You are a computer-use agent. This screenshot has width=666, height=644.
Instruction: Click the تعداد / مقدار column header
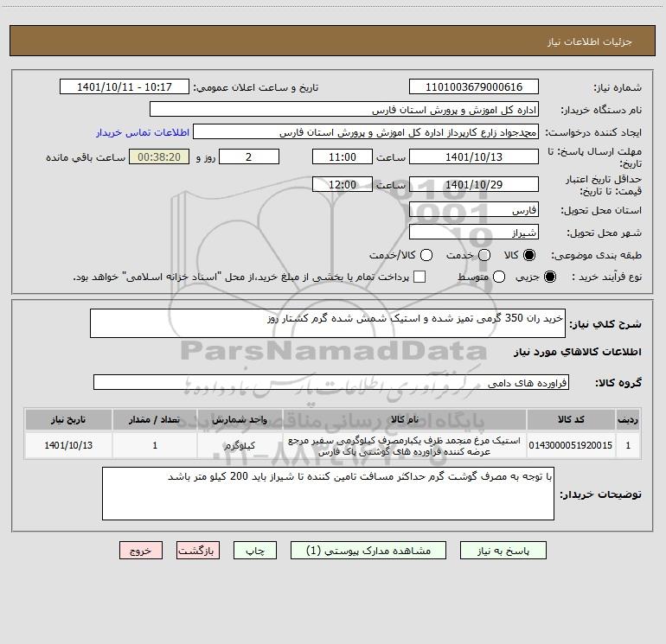click(155, 419)
